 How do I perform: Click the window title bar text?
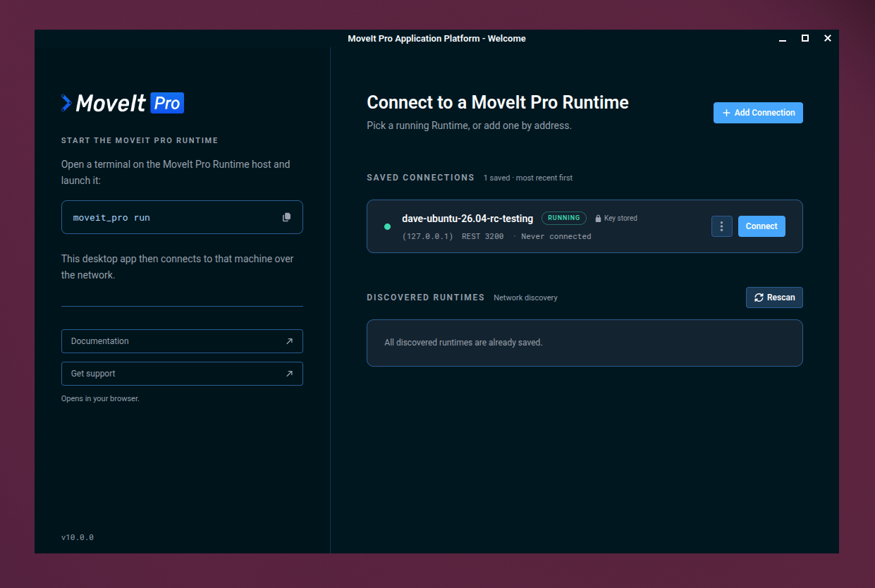tap(436, 39)
